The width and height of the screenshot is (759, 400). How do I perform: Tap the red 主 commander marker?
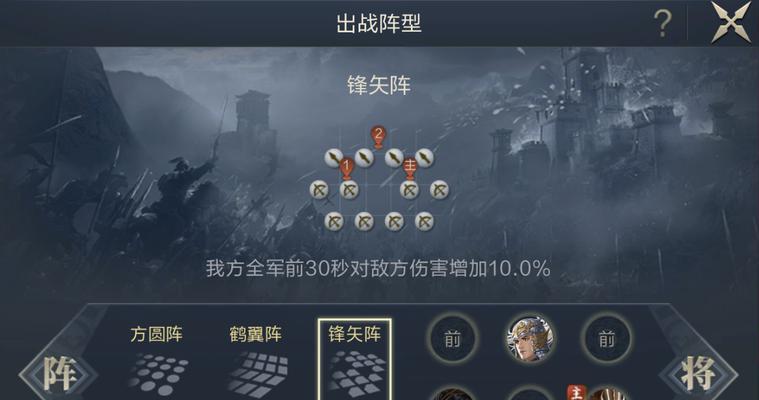coord(410,168)
